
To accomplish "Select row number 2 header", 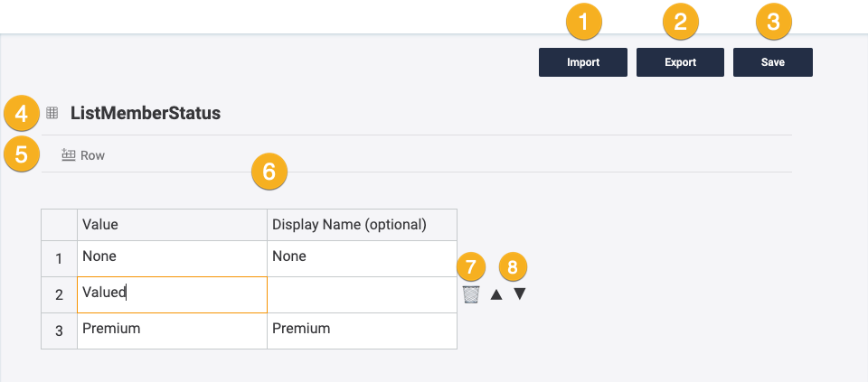I will click(59, 294).
